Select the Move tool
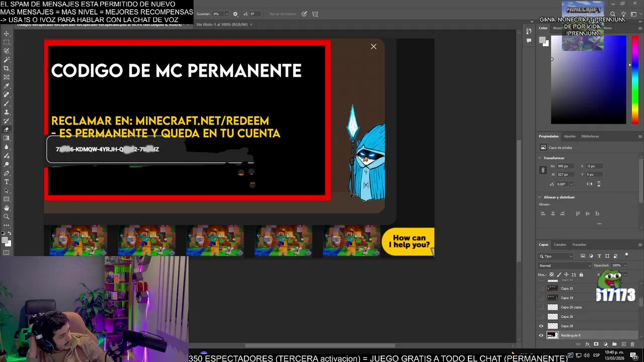Viewport: 644px width, 362px height. click(x=7, y=34)
